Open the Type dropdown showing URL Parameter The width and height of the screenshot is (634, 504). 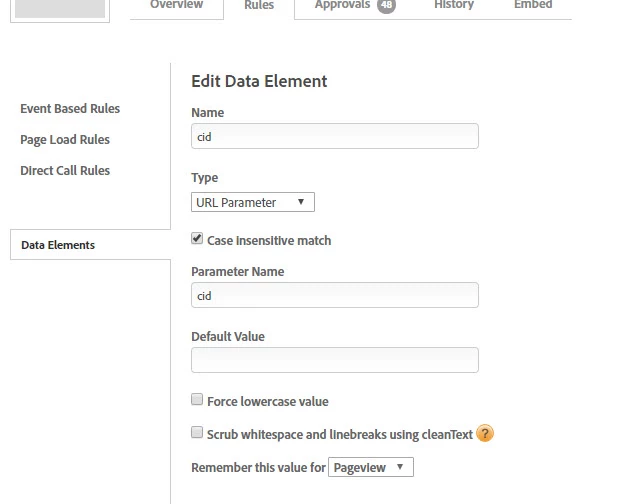point(253,202)
